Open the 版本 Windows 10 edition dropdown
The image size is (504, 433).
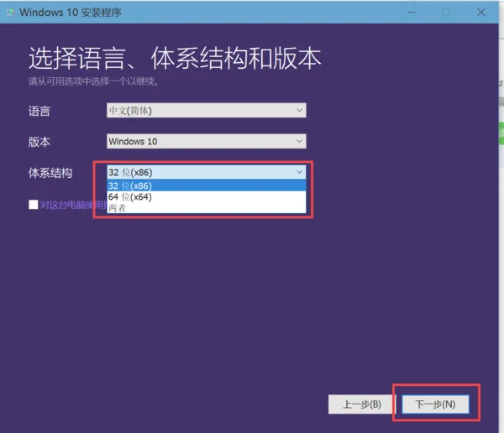coord(207,141)
